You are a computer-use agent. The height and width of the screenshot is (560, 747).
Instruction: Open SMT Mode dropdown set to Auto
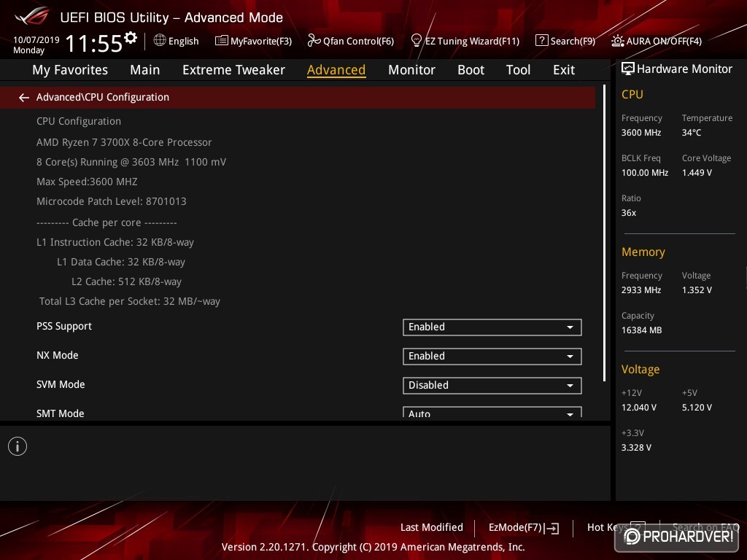(492, 413)
